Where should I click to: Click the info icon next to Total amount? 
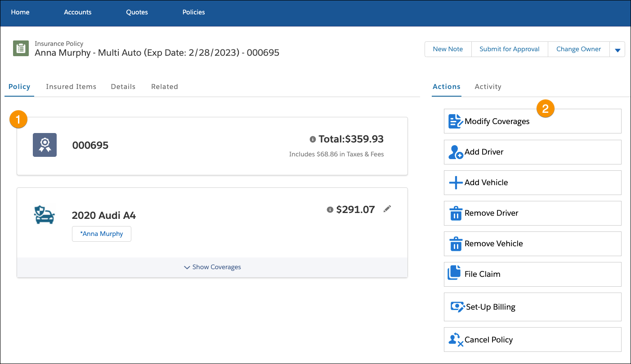coord(313,139)
